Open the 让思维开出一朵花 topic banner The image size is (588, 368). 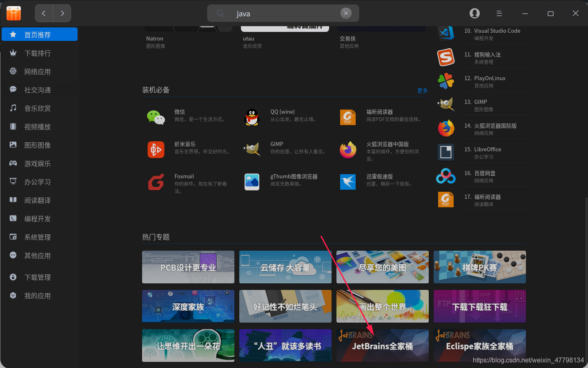188,346
